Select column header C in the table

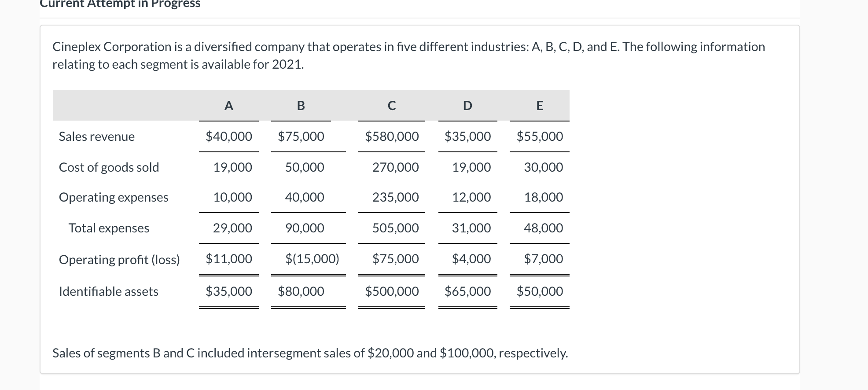pyautogui.click(x=391, y=105)
